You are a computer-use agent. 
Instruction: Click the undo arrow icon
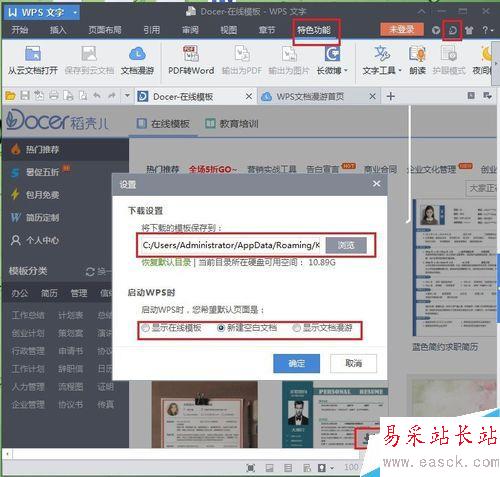pyautogui.click(x=97, y=96)
